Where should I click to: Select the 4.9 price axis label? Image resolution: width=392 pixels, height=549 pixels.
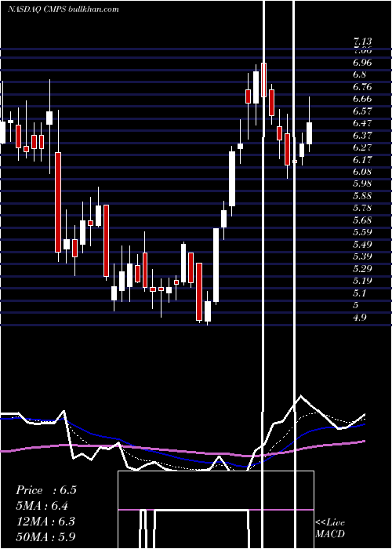pos(360,318)
